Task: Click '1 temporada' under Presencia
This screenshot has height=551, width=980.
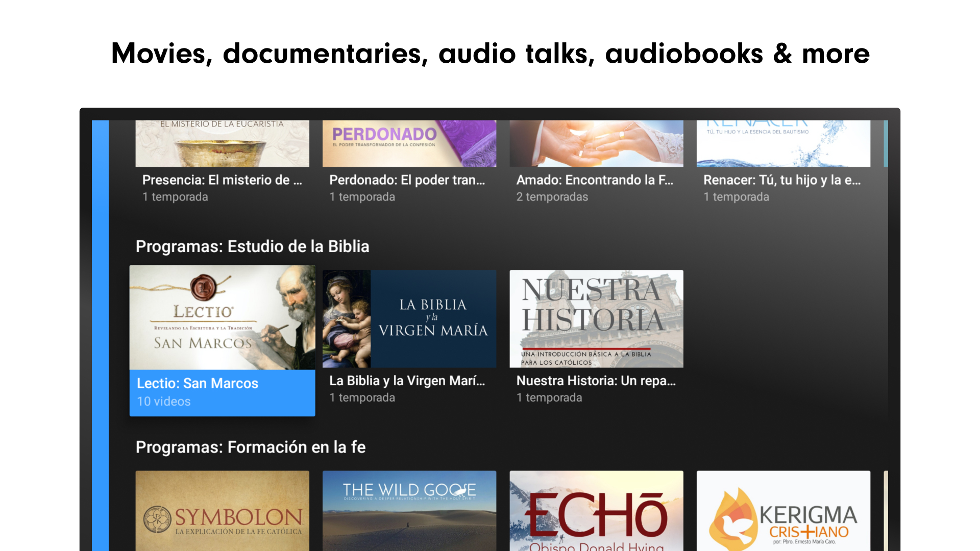Action: click(175, 197)
